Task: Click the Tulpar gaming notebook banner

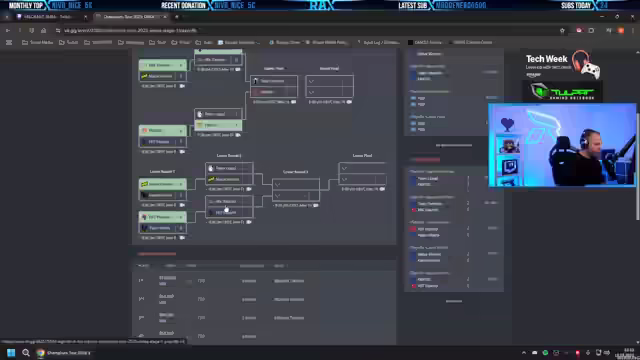Action: coord(562,91)
